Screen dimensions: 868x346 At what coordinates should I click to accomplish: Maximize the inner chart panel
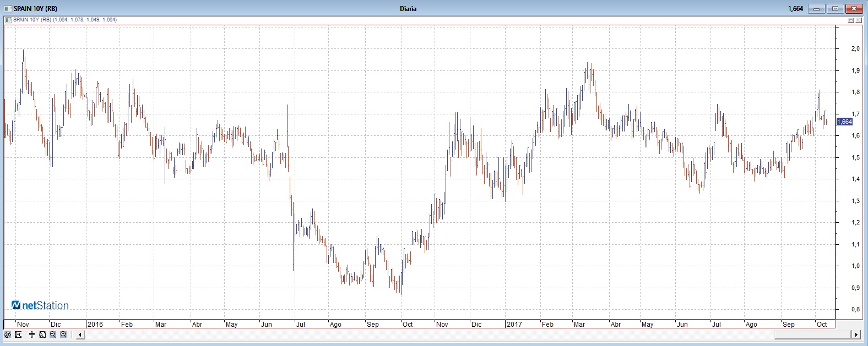point(850,20)
